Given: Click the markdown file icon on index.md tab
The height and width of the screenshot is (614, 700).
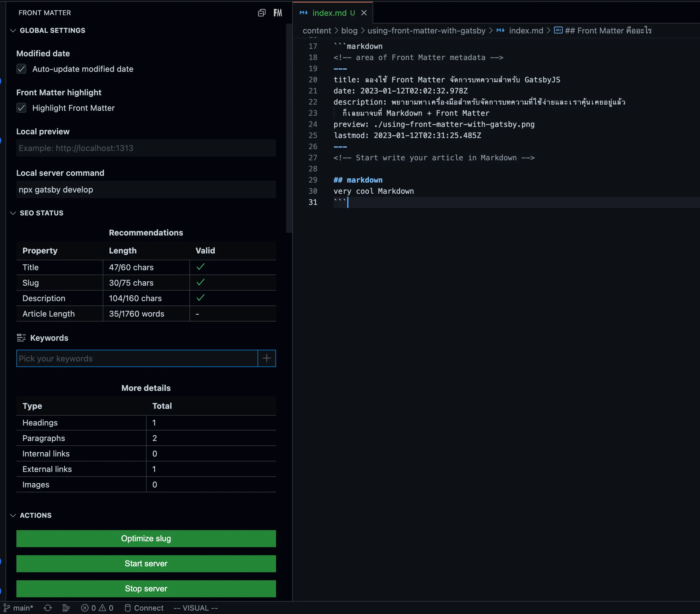Looking at the screenshot, I should (x=303, y=13).
